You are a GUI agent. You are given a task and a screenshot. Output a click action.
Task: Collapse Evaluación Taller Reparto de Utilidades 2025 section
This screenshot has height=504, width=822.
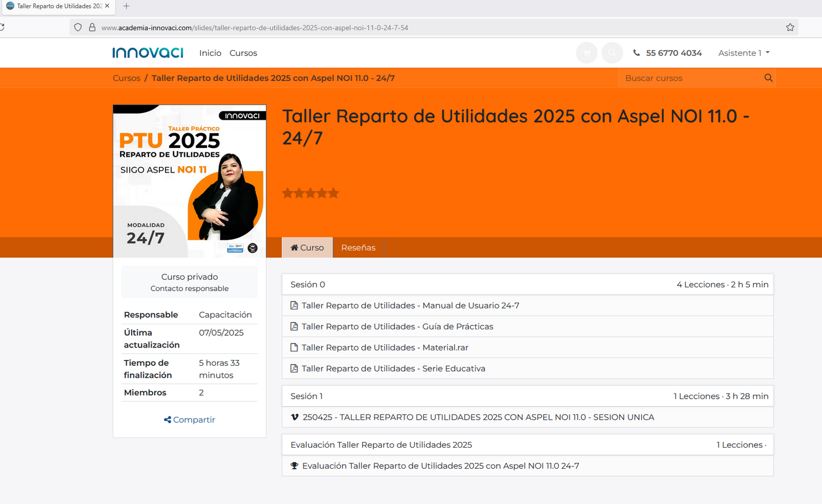tap(527, 445)
